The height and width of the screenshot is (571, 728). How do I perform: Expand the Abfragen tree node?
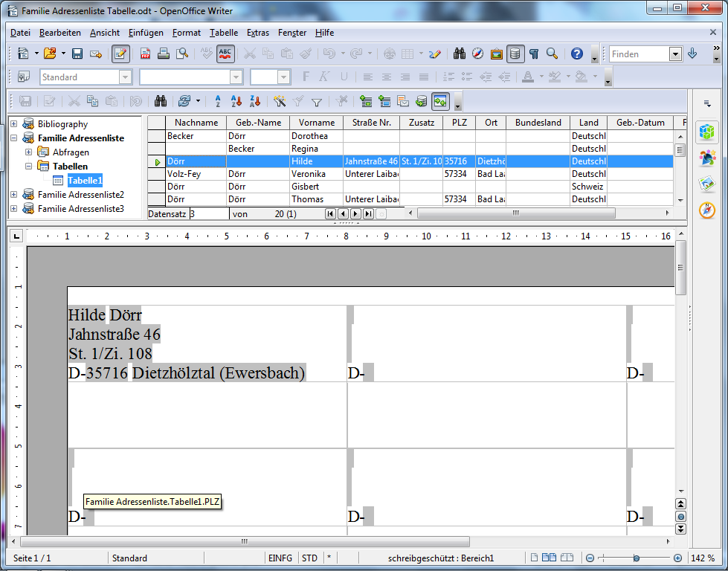(x=28, y=152)
